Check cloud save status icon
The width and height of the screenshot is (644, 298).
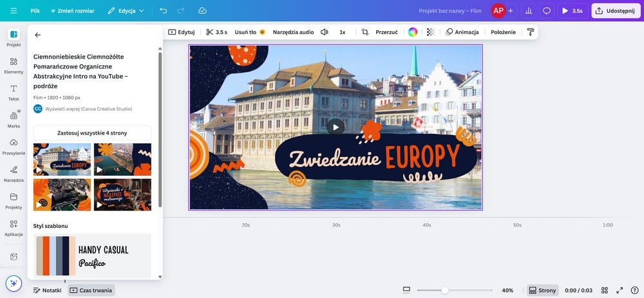pyautogui.click(x=202, y=11)
